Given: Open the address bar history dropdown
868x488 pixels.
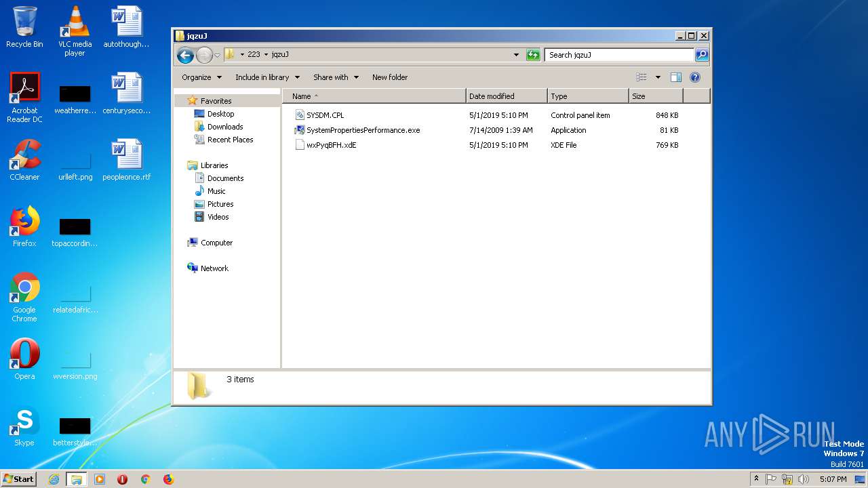Looking at the screenshot, I should coord(516,55).
